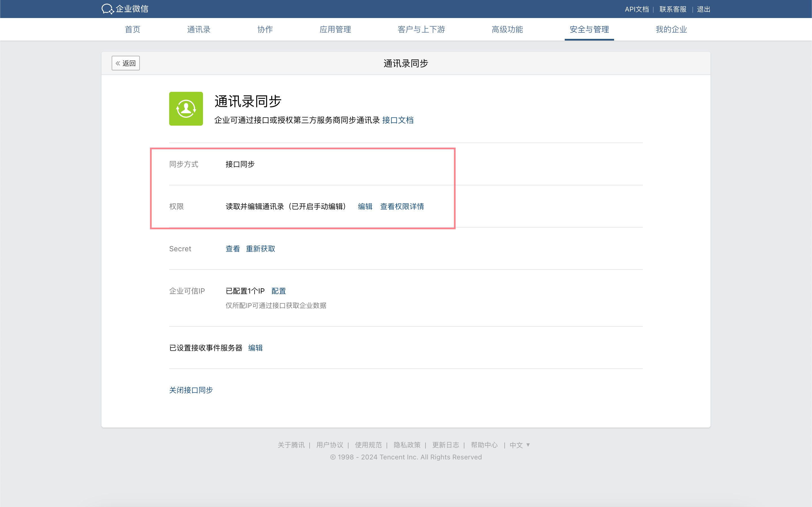The height and width of the screenshot is (507, 812).
Task: Click the 企业微信 logo icon
Action: point(108,9)
